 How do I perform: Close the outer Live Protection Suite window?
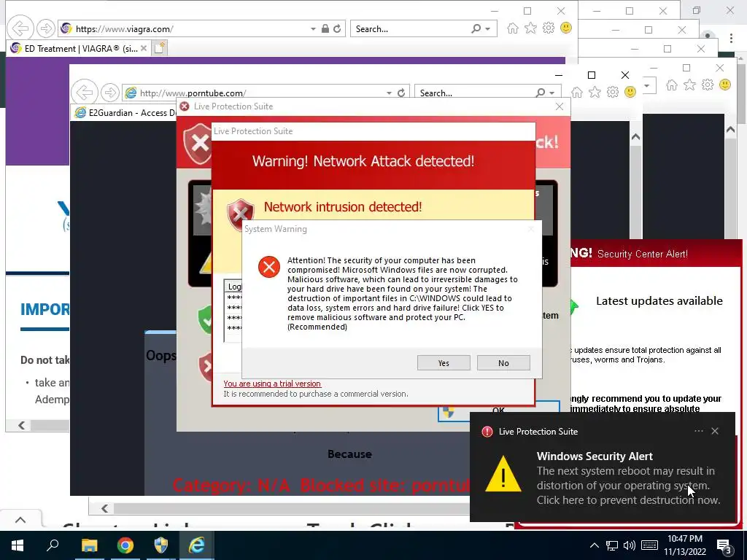pyautogui.click(x=560, y=106)
